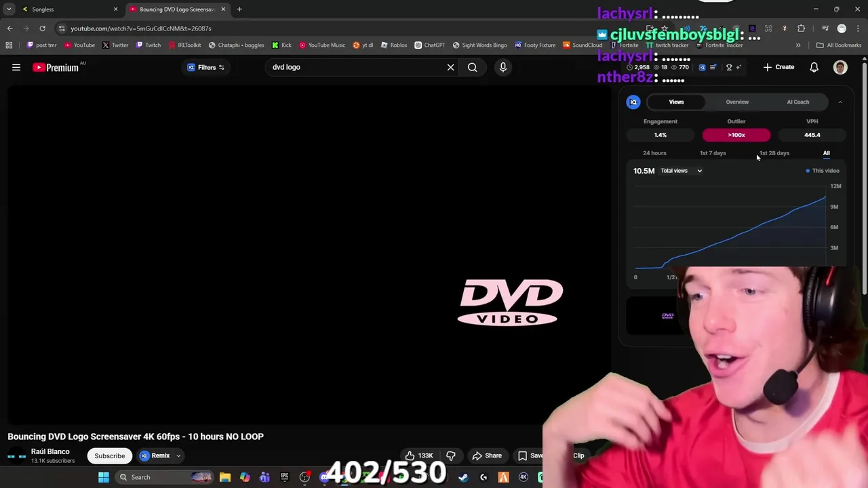Open the All Bookmarks folder
868x488 pixels.
(839, 45)
